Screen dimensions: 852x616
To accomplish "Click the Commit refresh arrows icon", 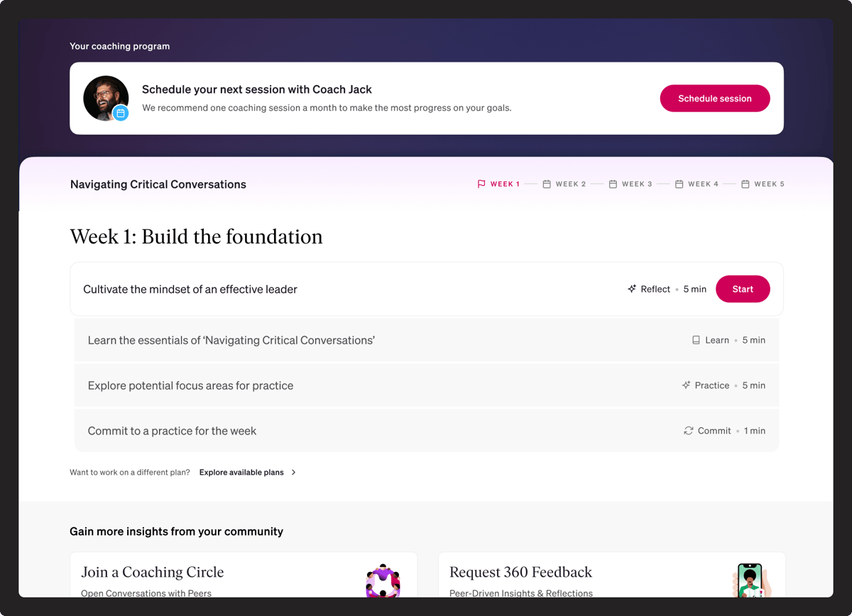I will point(688,431).
